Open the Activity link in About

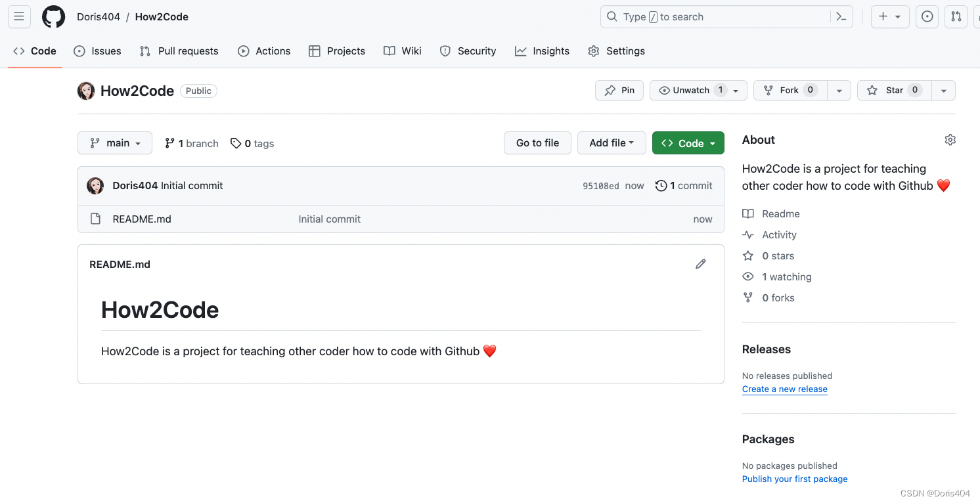point(769,235)
